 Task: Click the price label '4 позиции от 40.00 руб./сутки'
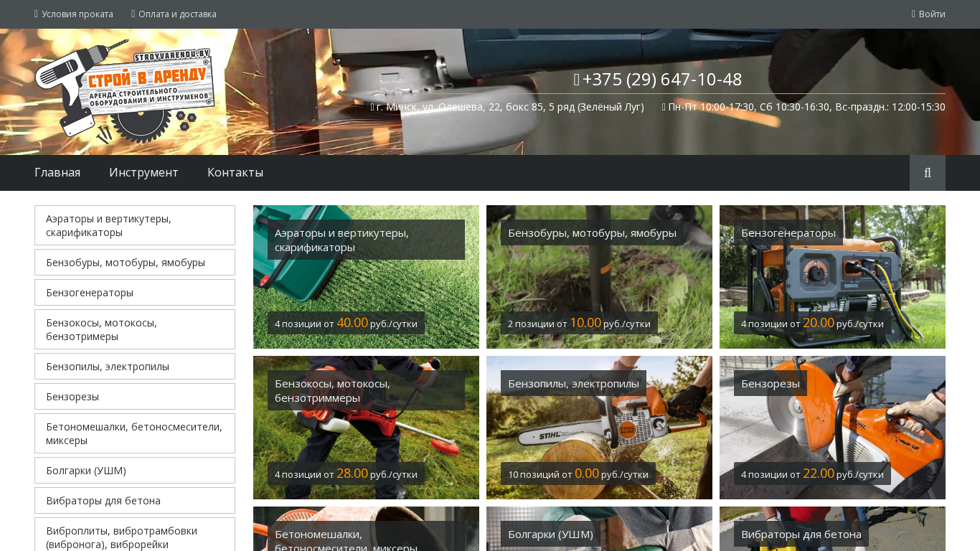(x=346, y=323)
